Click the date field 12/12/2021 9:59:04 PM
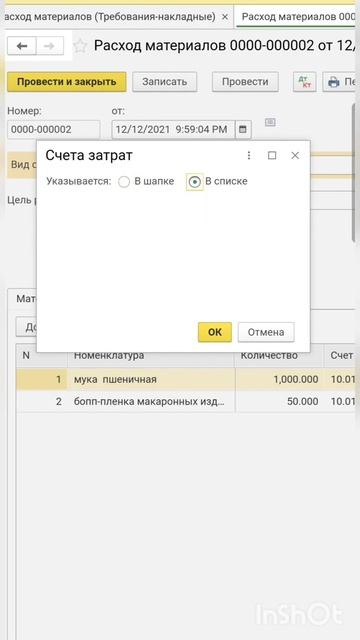 173,130
